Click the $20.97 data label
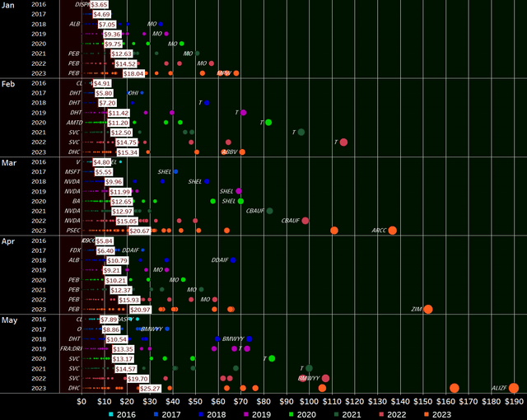 pos(140,310)
